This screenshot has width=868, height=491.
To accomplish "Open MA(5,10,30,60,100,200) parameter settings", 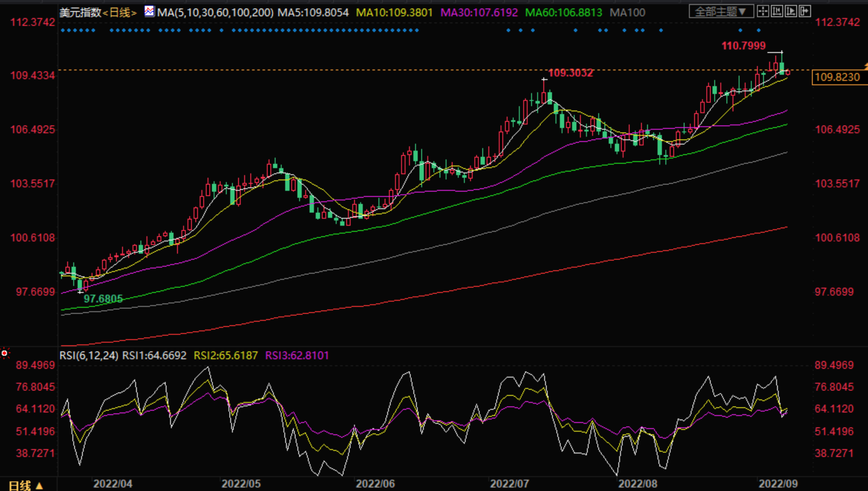I will 215,12.
